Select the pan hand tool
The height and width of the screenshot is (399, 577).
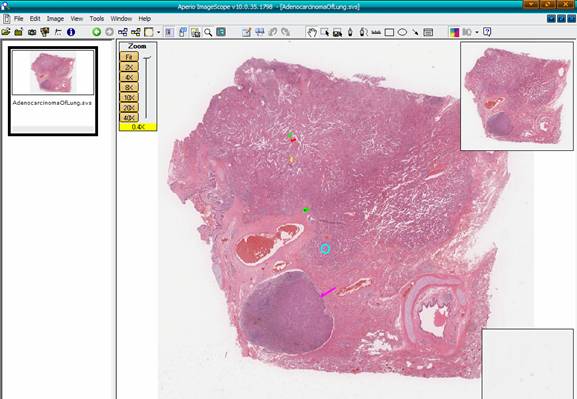point(312,32)
